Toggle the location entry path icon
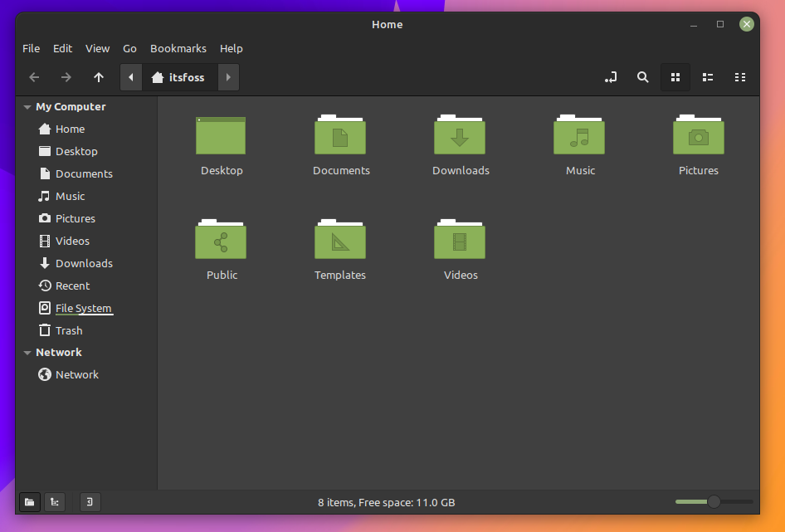The image size is (785, 532). pyautogui.click(x=611, y=77)
